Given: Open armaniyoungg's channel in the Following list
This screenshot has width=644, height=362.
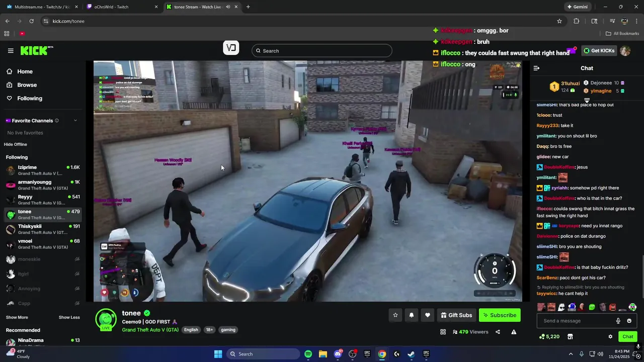Looking at the screenshot, I should click(x=43, y=185).
